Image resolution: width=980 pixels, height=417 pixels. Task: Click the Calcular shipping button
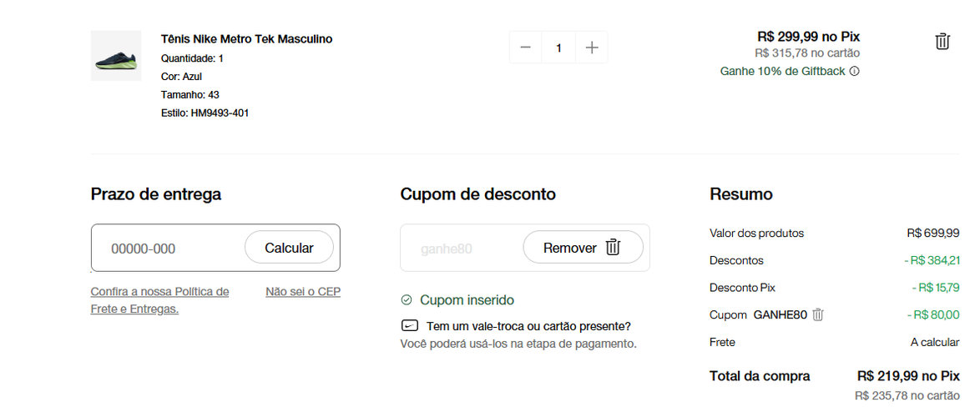click(x=289, y=248)
